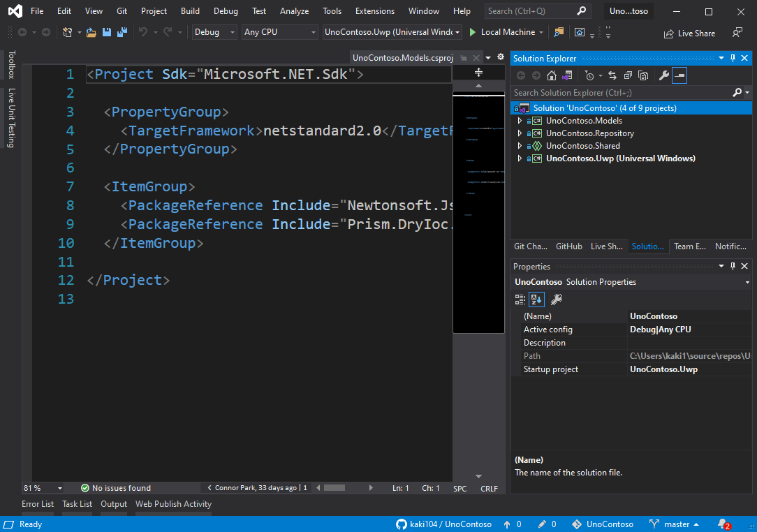This screenshot has width=757, height=532.
Task: Pin the Solution Explorer panel
Action: [733, 58]
